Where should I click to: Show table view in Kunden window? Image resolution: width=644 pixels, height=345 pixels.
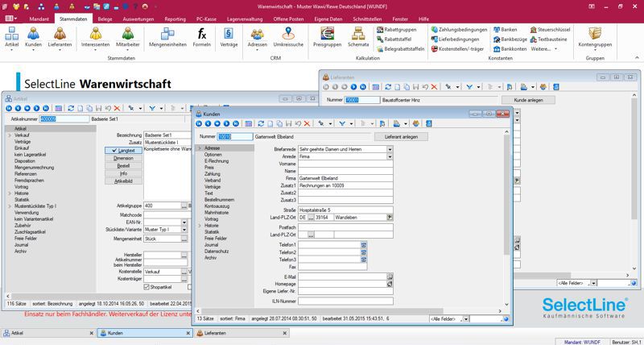(249, 123)
